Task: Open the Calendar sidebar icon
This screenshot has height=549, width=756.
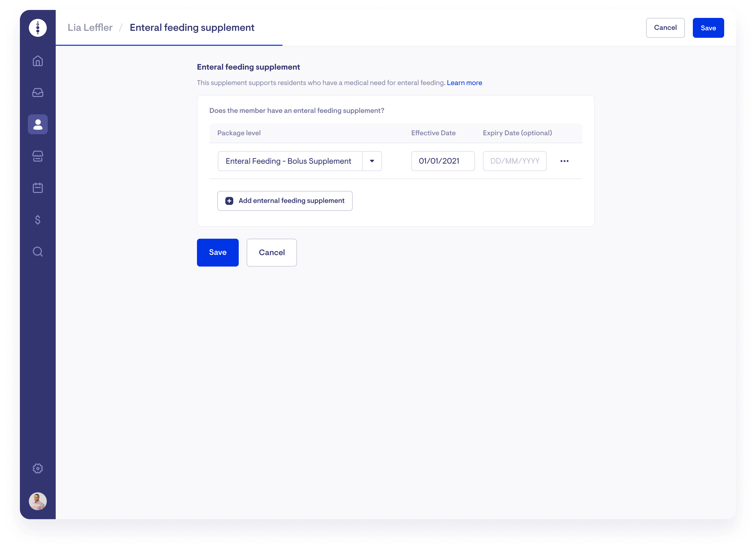Action: point(38,188)
